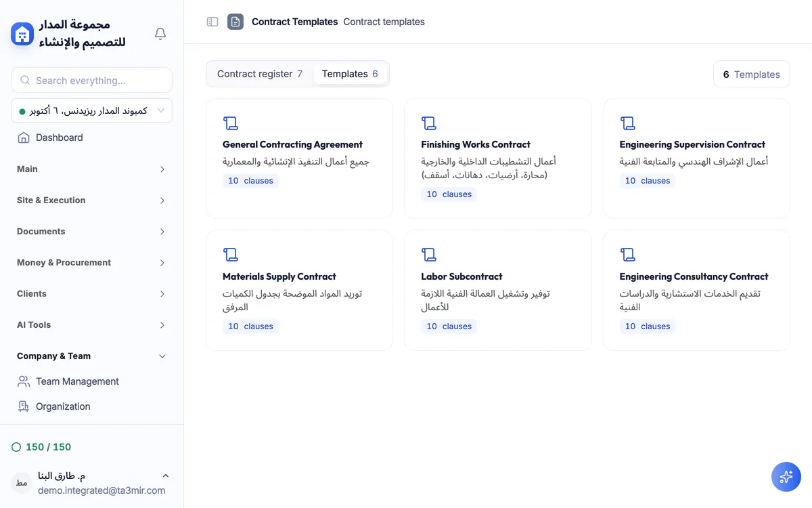Click the credits circle icon beside 150 / 150
The height and width of the screenshot is (508, 812).
click(x=16, y=447)
